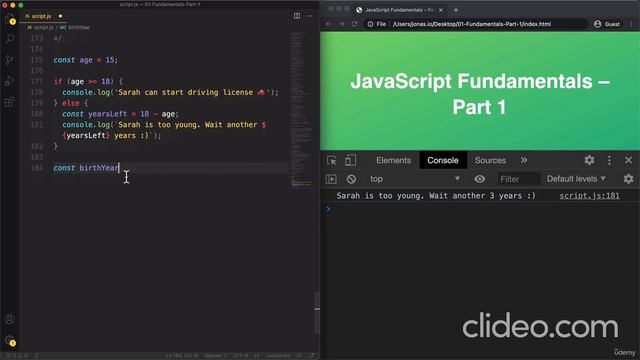Click the 'Sarah is too young' console message
Image resolution: width=640 pixels, height=360 pixels.
436,196
